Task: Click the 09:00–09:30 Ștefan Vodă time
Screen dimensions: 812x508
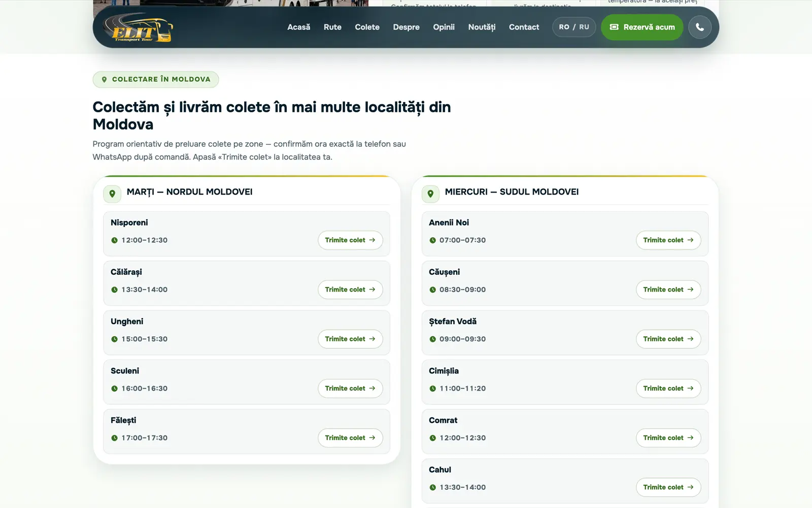Action: (462, 339)
